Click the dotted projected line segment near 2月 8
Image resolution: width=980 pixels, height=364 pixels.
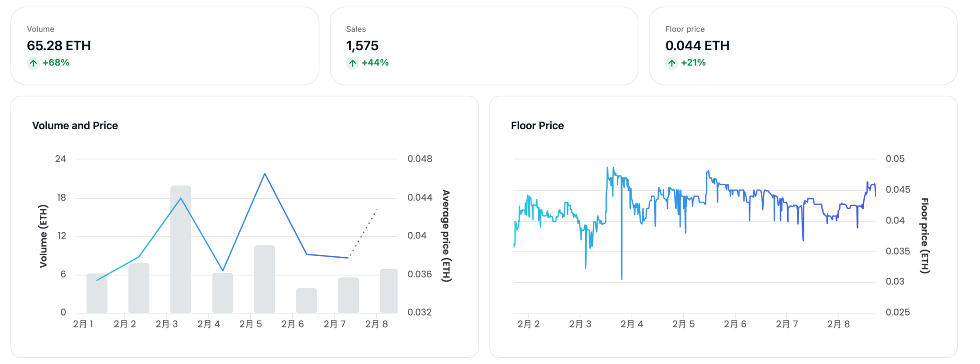coord(364,232)
